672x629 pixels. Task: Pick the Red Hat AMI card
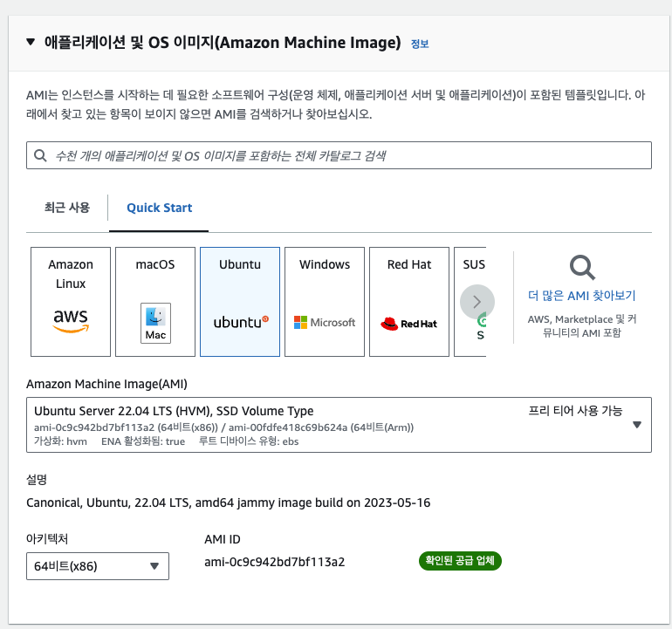pos(409,302)
